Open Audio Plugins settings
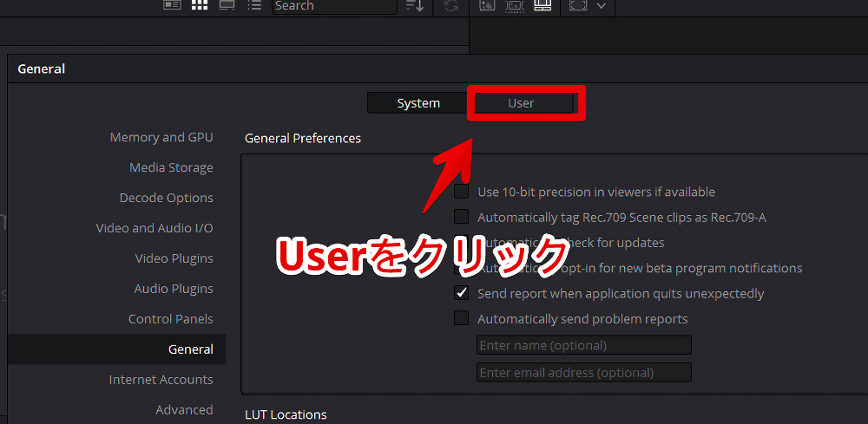This screenshot has height=424, width=868. coord(174,289)
